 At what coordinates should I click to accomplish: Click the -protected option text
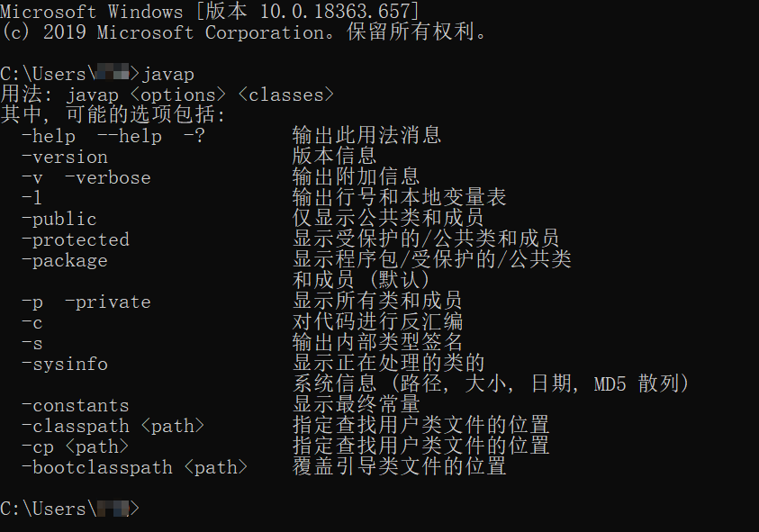[x=76, y=239]
